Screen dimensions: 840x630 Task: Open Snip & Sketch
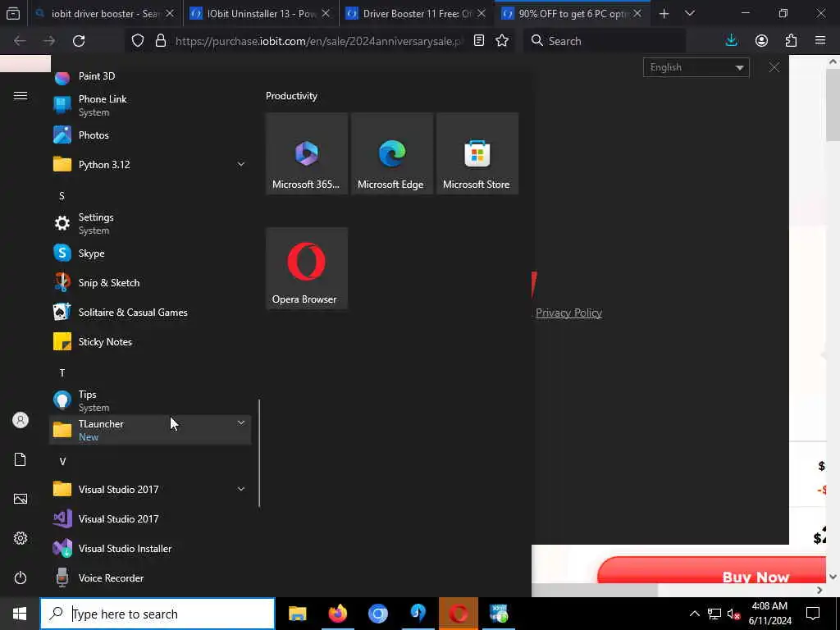coord(150,282)
